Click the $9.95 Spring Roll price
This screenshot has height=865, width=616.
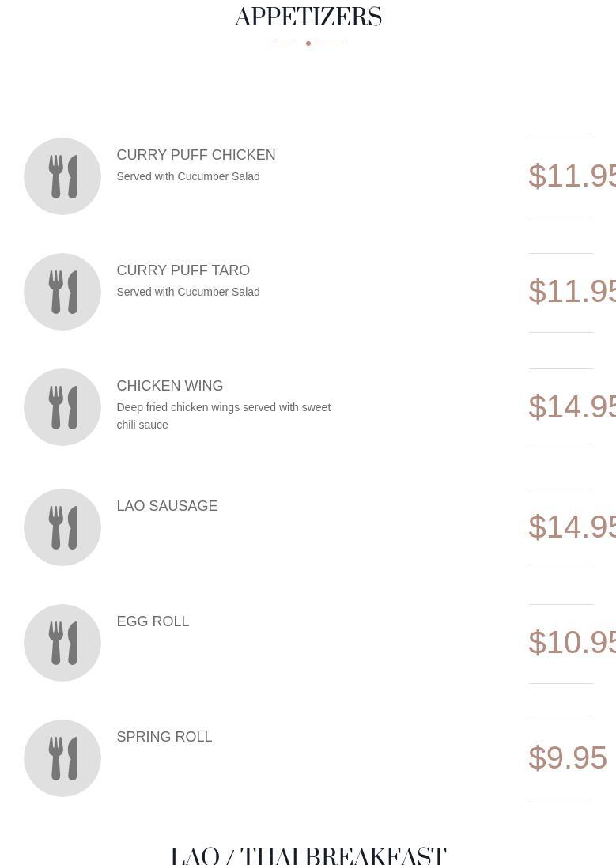(567, 758)
